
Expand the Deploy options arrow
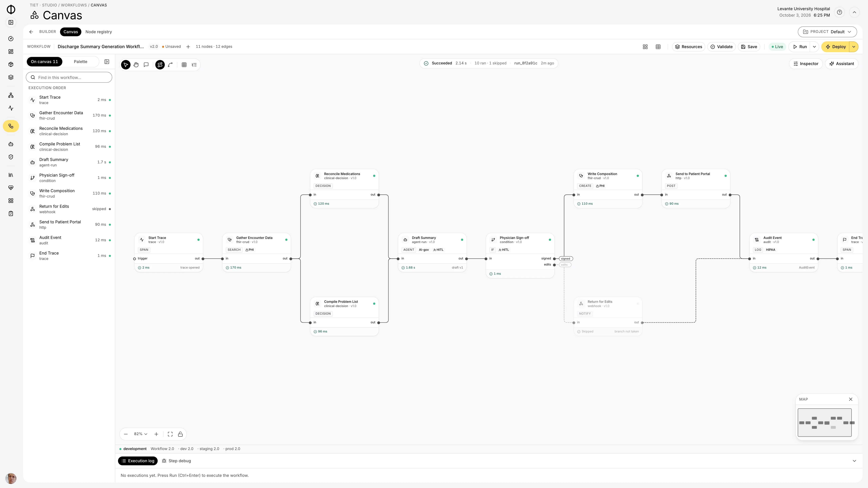coord(854,47)
